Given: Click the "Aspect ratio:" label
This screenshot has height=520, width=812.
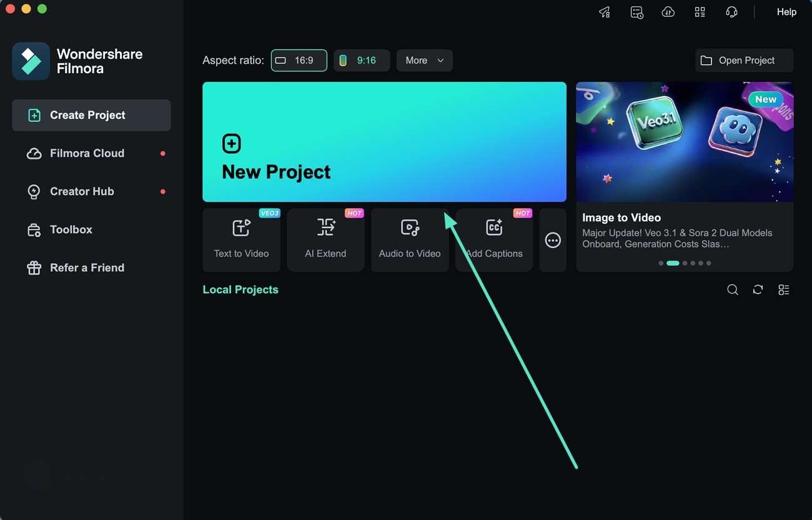Looking at the screenshot, I should [x=233, y=61].
